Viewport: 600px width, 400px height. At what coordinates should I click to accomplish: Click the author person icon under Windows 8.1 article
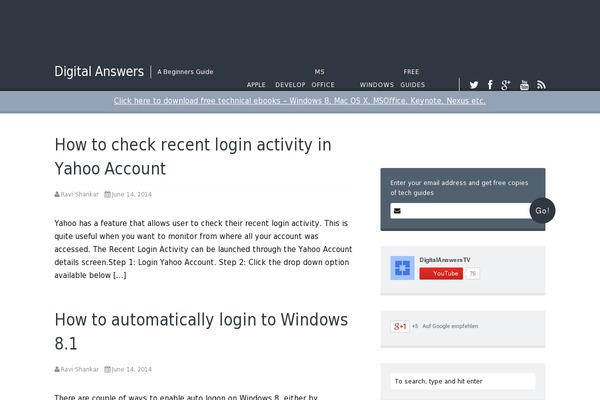tap(57, 369)
